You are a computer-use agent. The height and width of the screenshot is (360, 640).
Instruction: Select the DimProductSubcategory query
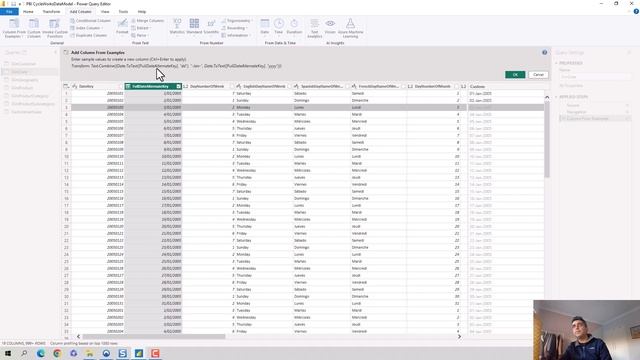(x=33, y=104)
